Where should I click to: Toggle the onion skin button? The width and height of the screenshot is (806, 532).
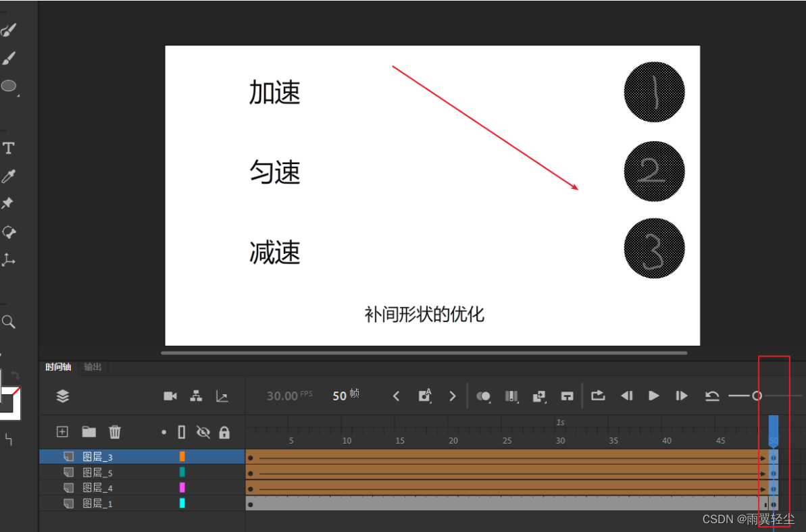(483, 396)
